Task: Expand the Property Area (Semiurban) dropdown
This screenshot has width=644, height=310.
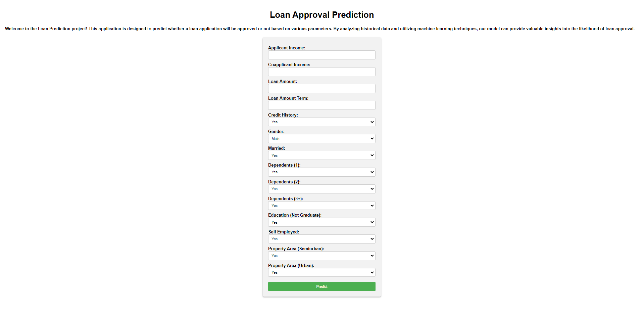Action: coord(321,256)
